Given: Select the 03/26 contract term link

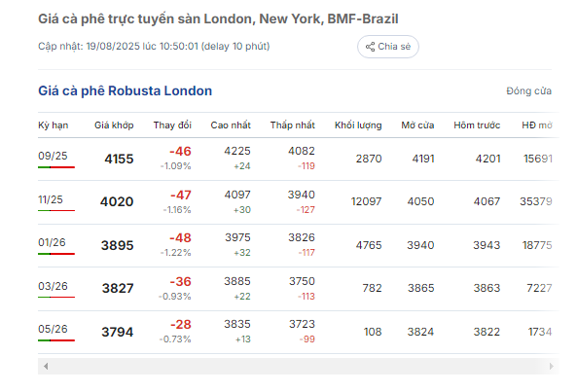Looking at the screenshot, I should pyautogui.click(x=53, y=286).
